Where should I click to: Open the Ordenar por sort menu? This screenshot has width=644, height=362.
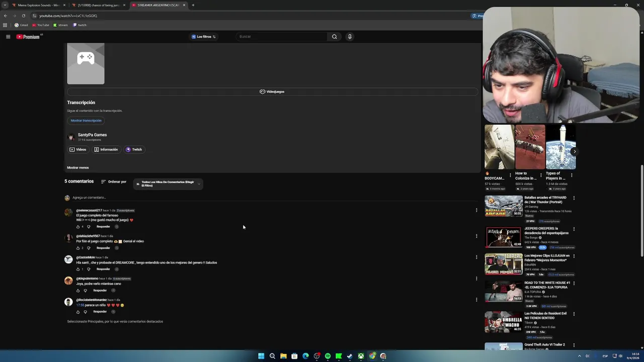pos(114,182)
